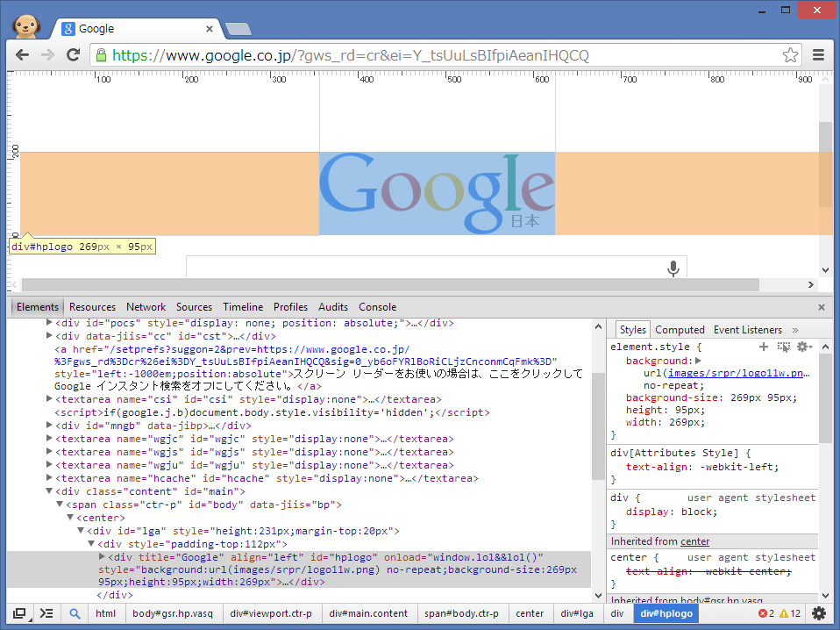840x630 pixels.
Task: Expand the div id="cst" node
Action: [49, 336]
